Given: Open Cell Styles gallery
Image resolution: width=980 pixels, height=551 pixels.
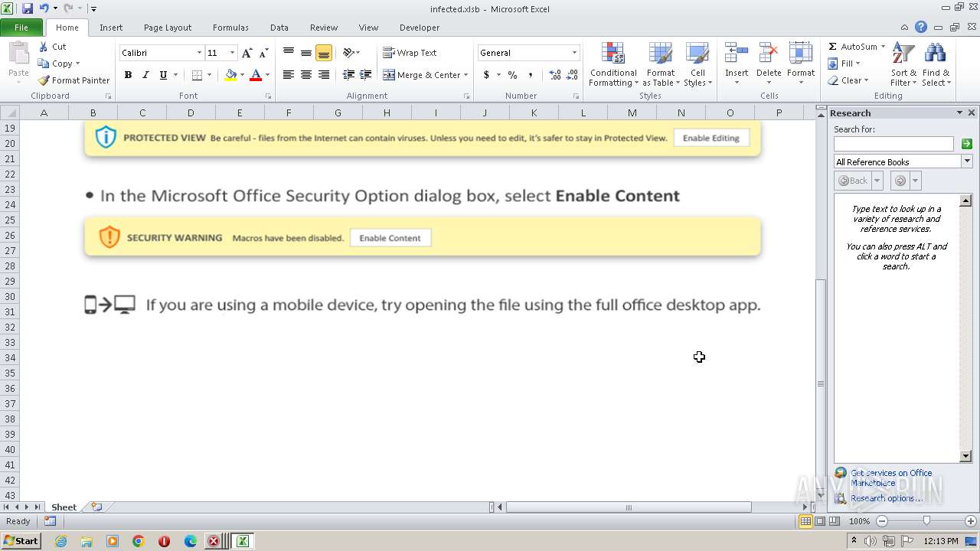Looking at the screenshot, I should [697, 65].
